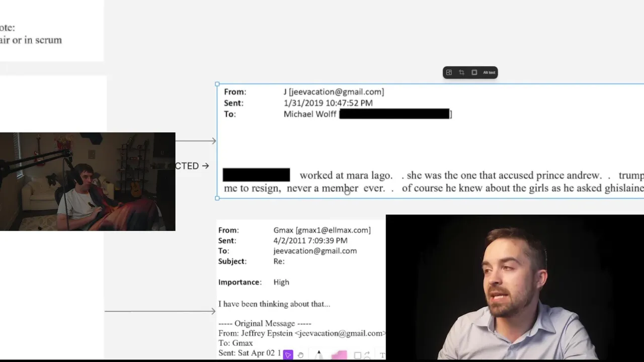Click 'she was the one that accused prince andrew'
The image size is (644, 362).
(504, 175)
